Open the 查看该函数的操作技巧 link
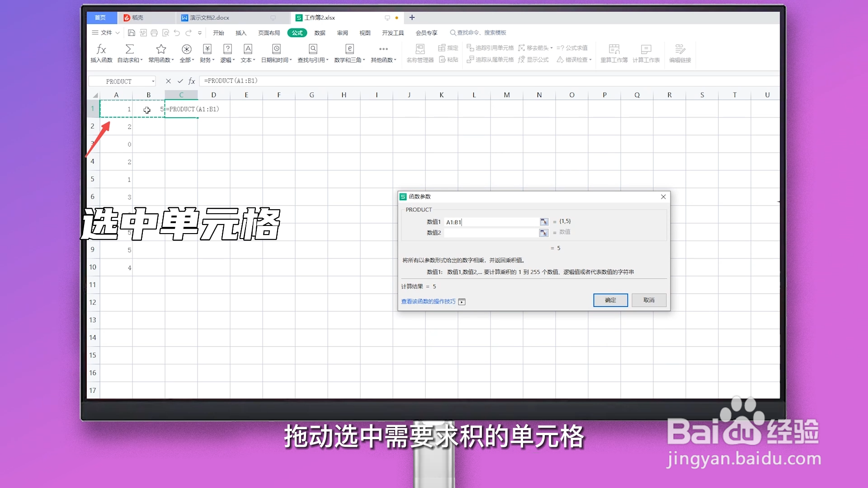 coord(428,301)
